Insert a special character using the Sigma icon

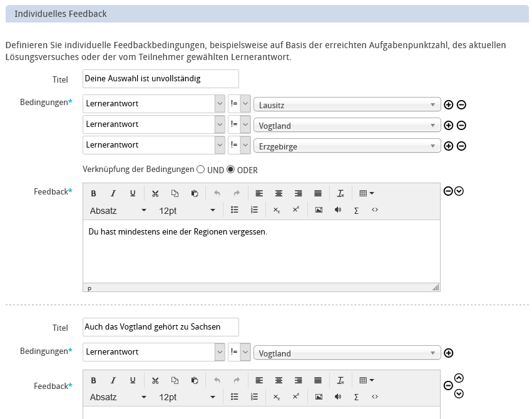click(356, 210)
